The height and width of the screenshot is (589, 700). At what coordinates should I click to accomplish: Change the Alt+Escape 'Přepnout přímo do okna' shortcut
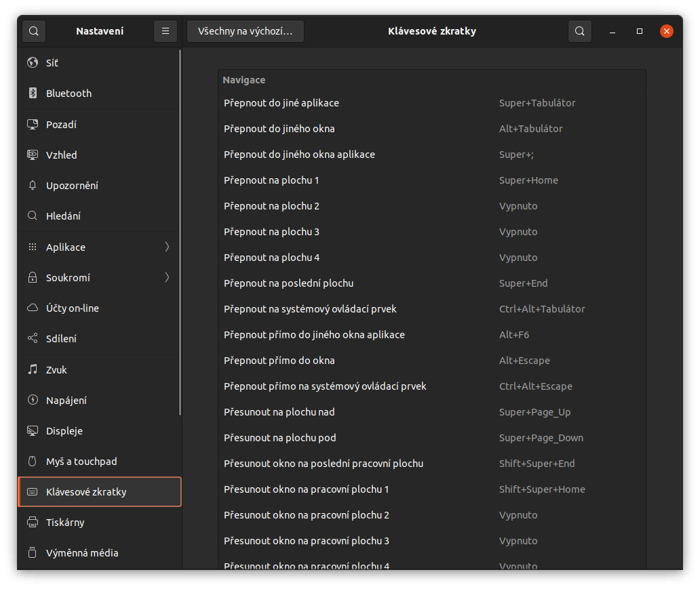(431, 361)
